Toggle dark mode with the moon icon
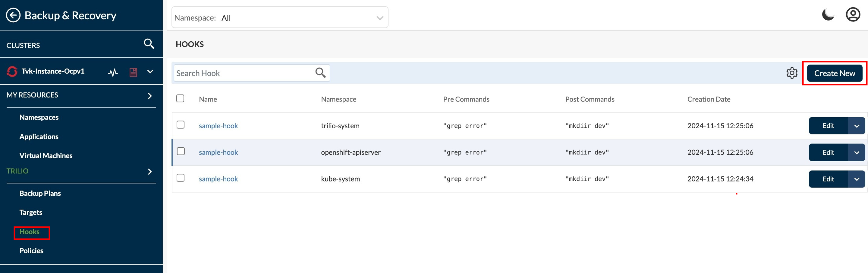This screenshot has width=868, height=273. [x=828, y=15]
